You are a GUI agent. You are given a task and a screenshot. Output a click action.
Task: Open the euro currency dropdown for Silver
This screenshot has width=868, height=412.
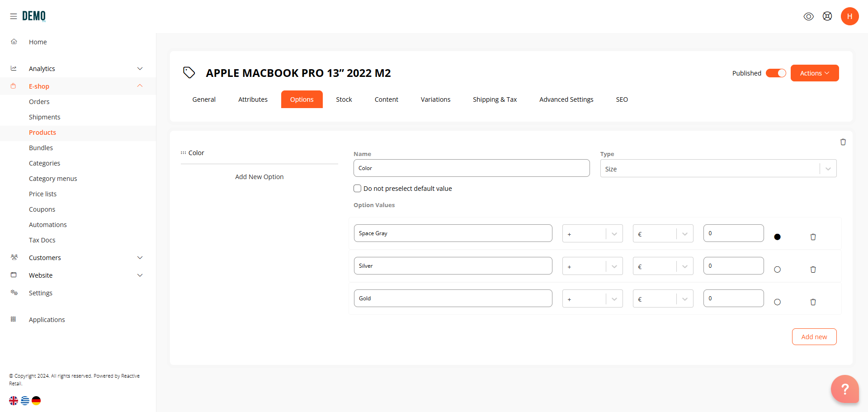tap(663, 266)
